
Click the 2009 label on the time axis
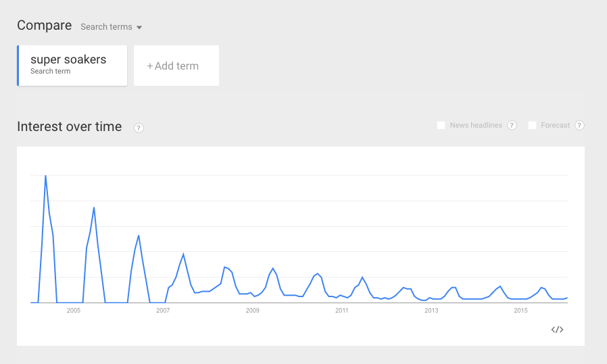pyautogui.click(x=252, y=310)
